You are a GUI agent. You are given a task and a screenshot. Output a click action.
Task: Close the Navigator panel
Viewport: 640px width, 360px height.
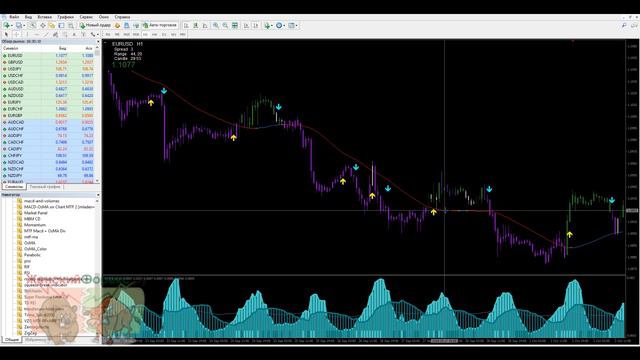(x=98, y=195)
